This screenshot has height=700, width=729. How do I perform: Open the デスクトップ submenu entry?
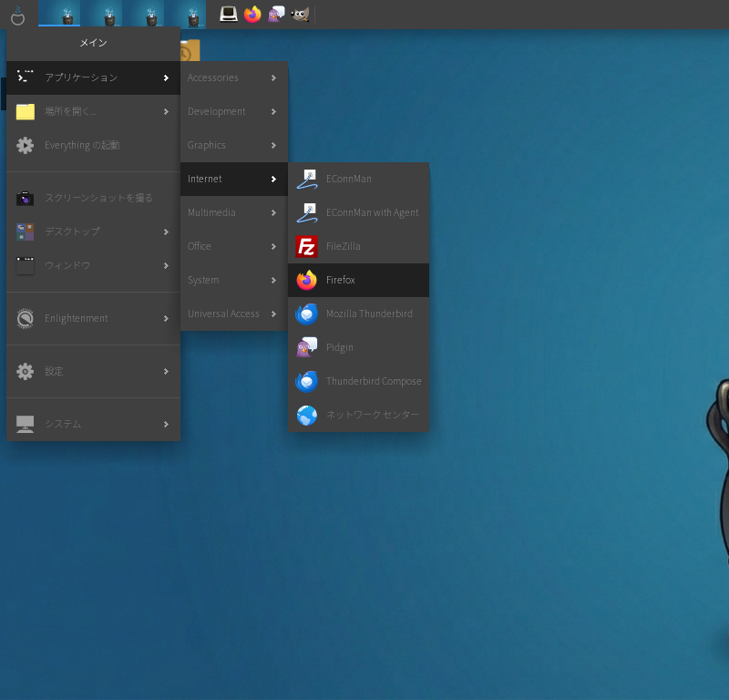[x=94, y=232]
